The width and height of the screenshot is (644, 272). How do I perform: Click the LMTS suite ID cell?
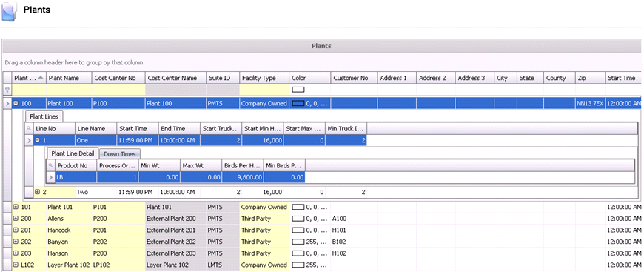coord(223,265)
